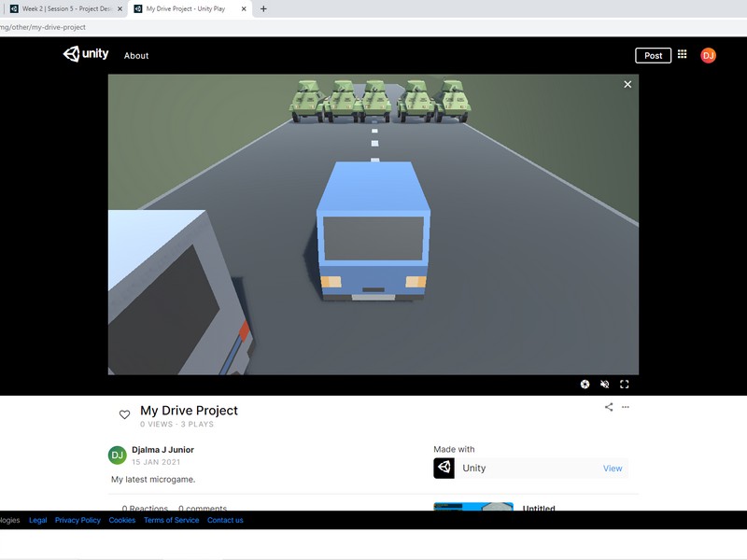This screenshot has width=747, height=560.
Task: Click the Post button
Action: click(x=653, y=55)
